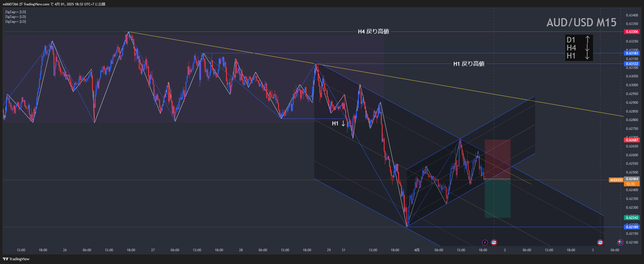Click the 0.62100 price axis tick

[x=632, y=242]
